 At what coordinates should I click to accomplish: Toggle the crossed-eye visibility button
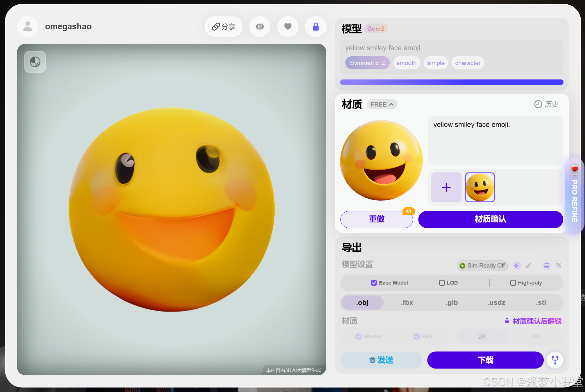tap(260, 27)
